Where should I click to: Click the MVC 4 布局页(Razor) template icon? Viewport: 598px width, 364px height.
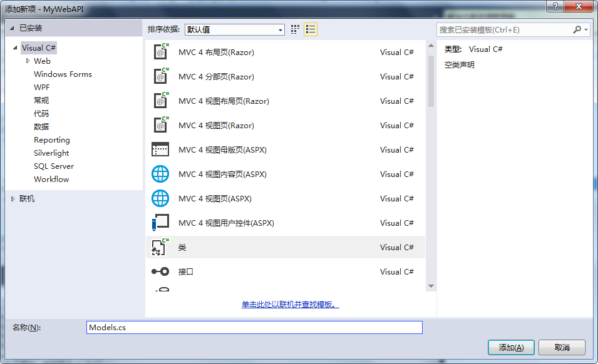(160, 52)
